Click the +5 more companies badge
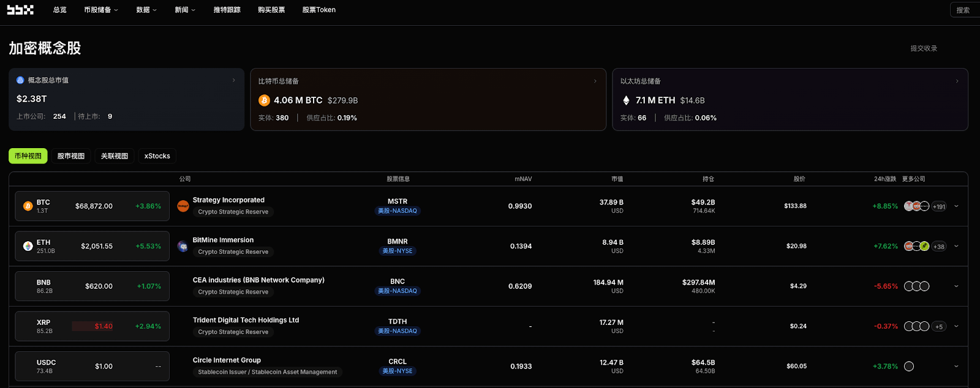Image resolution: width=980 pixels, height=388 pixels. 939,327
